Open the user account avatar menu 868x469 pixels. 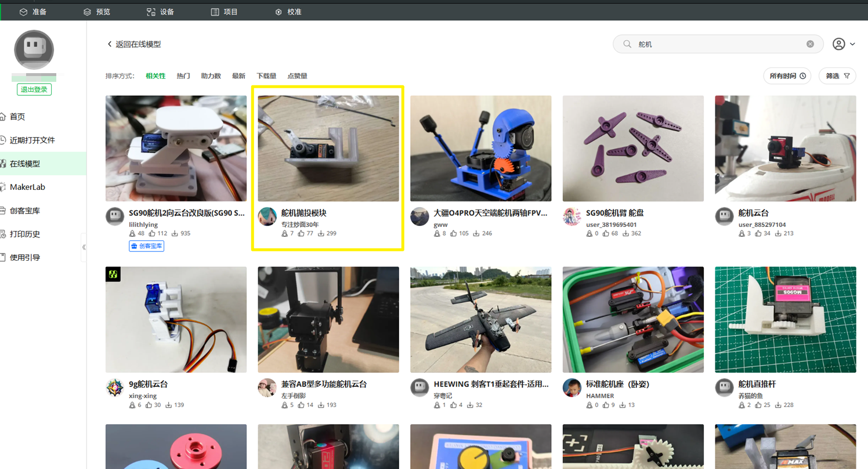tap(839, 44)
